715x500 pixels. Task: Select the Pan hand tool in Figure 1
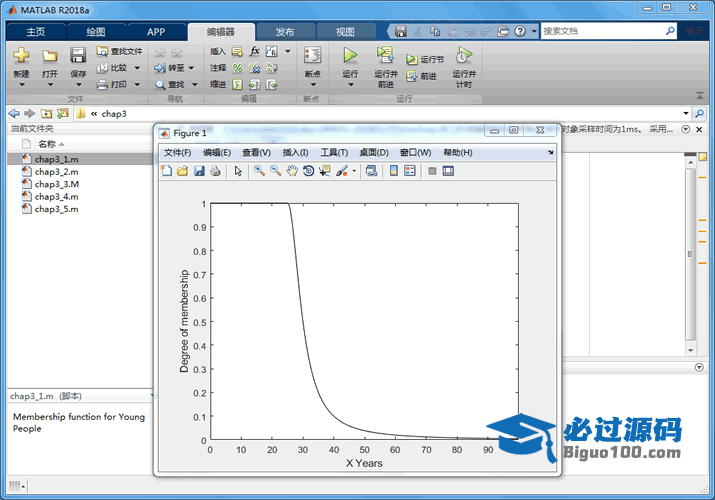[x=292, y=171]
